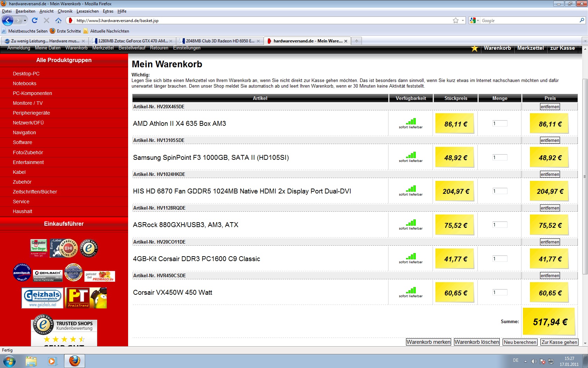This screenshot has width=588, height=368.
Task: Click the Neu berechnen button
Action: click(520, 342)
